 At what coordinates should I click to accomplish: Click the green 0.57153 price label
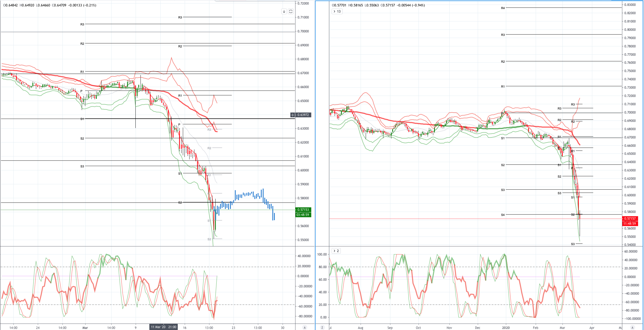[x=303, y=210]
